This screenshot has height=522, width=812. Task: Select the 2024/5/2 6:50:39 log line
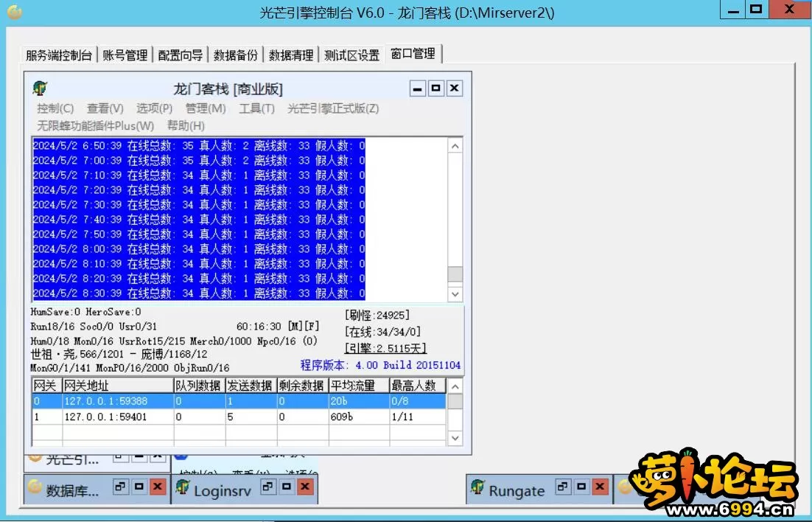(199, 146)
